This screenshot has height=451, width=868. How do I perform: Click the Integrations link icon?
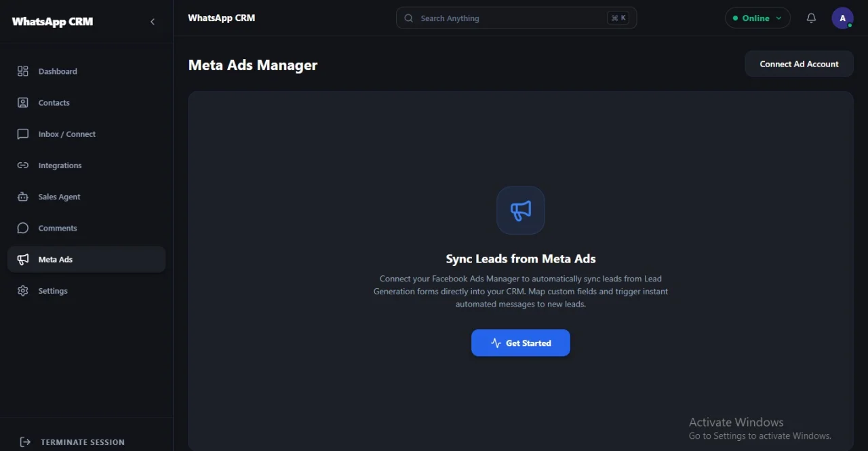point(23,165)
